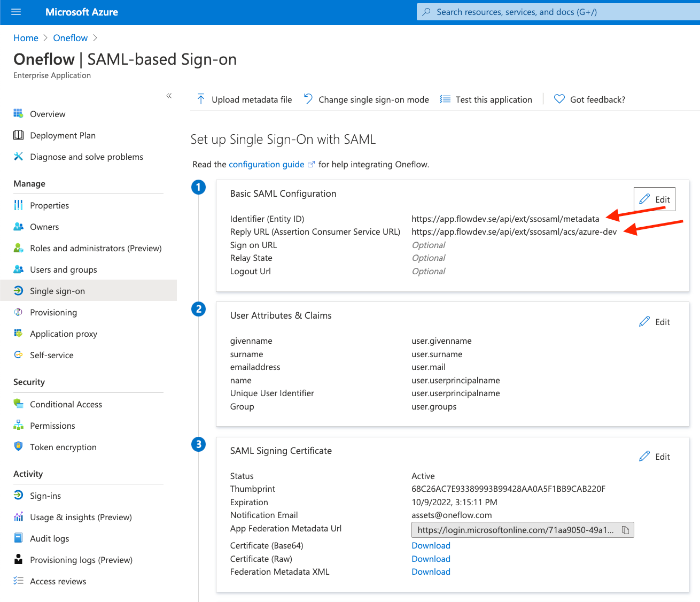Edit the Basic SAML Configuration

click(x=654, y=199)
